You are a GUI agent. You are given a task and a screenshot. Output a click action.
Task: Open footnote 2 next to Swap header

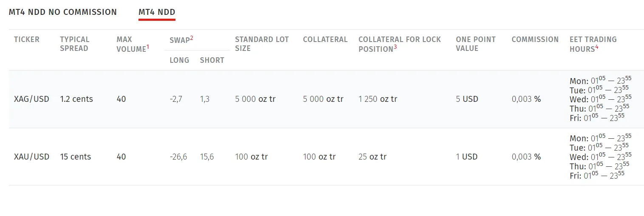[192, 38]
